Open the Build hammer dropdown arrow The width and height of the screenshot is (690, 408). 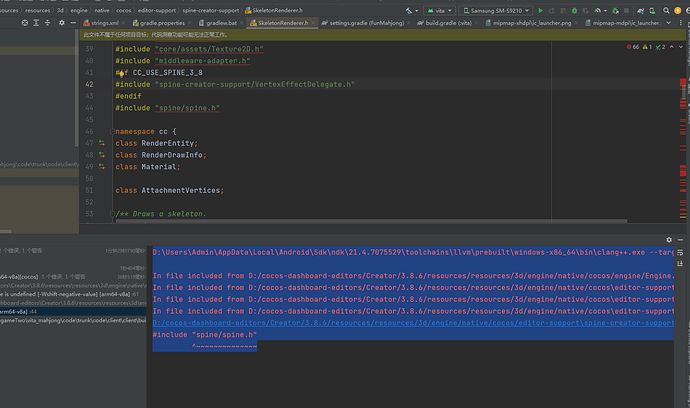pyautogui.click(x=416, y=11)
